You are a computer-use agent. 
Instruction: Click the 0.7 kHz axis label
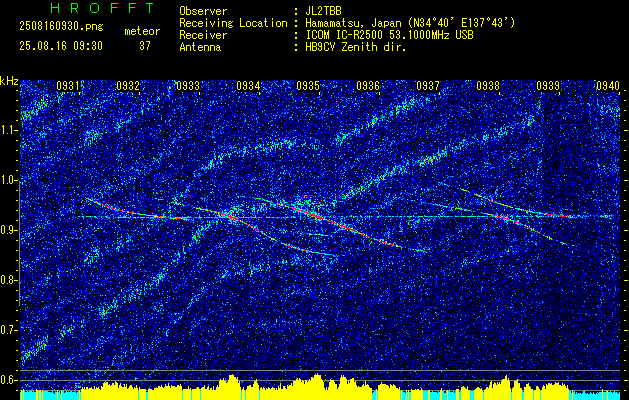tap(8, 330)
